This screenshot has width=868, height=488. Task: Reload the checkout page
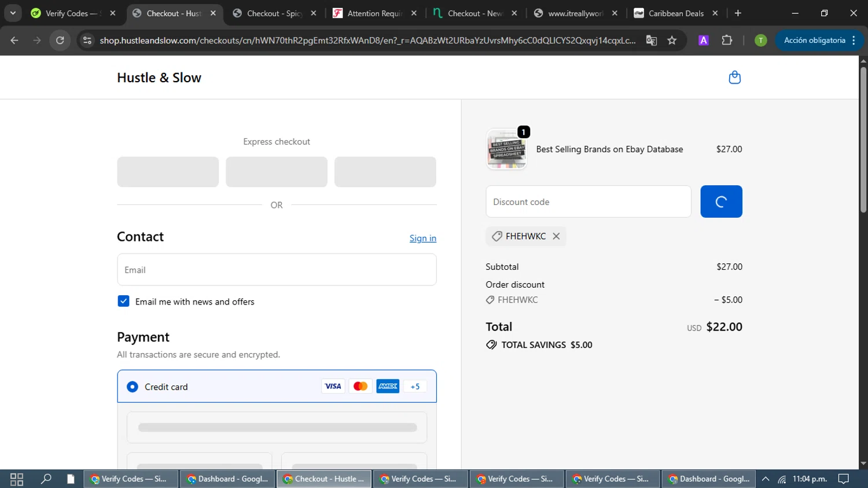[60, 40]
